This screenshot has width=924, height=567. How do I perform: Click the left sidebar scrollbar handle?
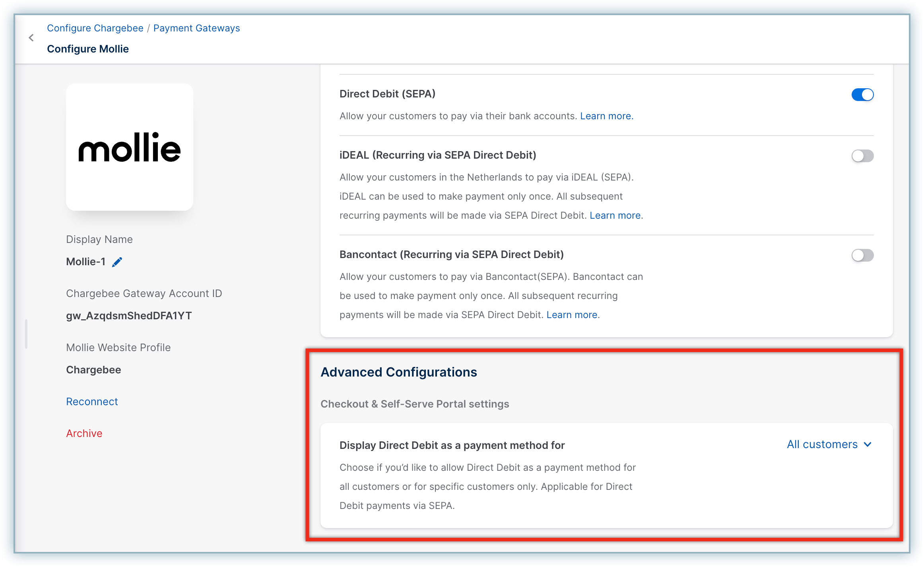point(26,334)
